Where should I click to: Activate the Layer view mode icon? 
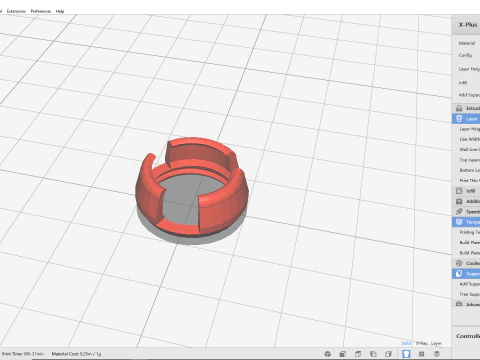(437, 354)
